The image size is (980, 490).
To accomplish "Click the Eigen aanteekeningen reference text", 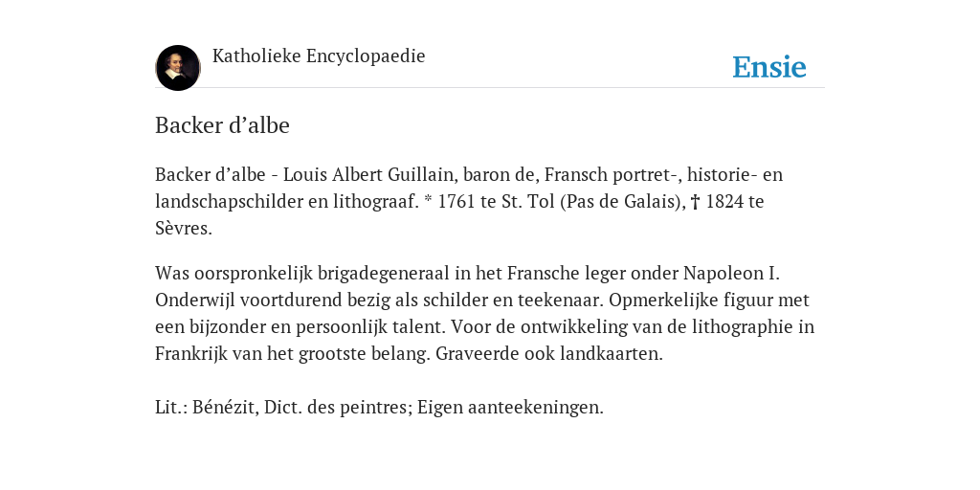I will [x=511, y=408].
